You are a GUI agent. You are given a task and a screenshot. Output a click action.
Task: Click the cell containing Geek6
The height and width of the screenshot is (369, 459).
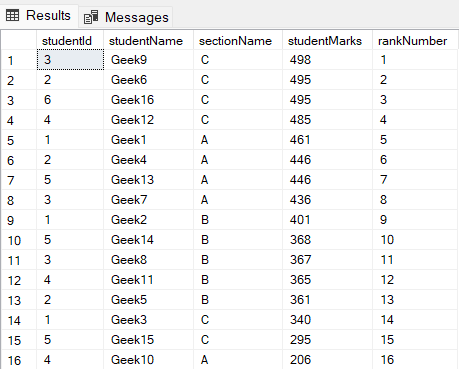pos(149,80)
